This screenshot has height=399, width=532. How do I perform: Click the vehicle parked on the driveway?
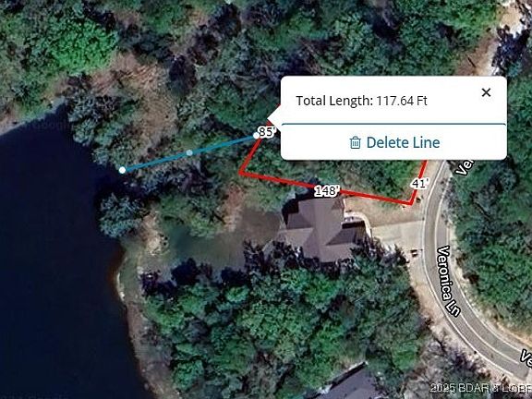pos(414,253)
